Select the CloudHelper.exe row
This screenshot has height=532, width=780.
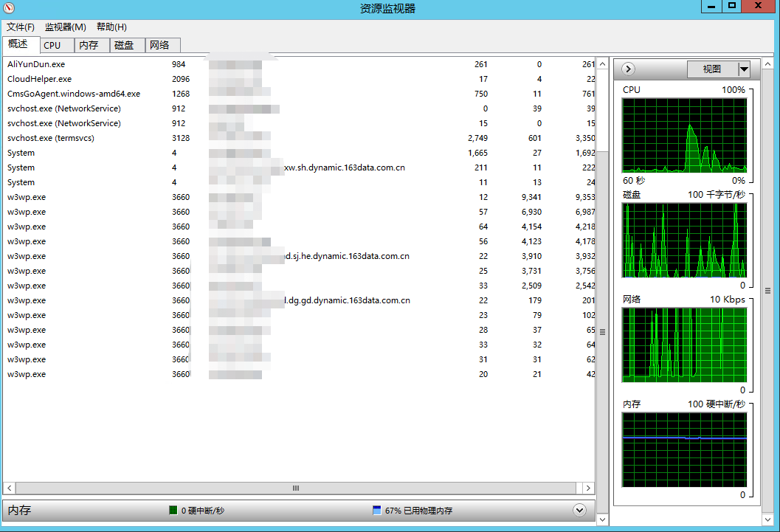[x=300, y=79]
